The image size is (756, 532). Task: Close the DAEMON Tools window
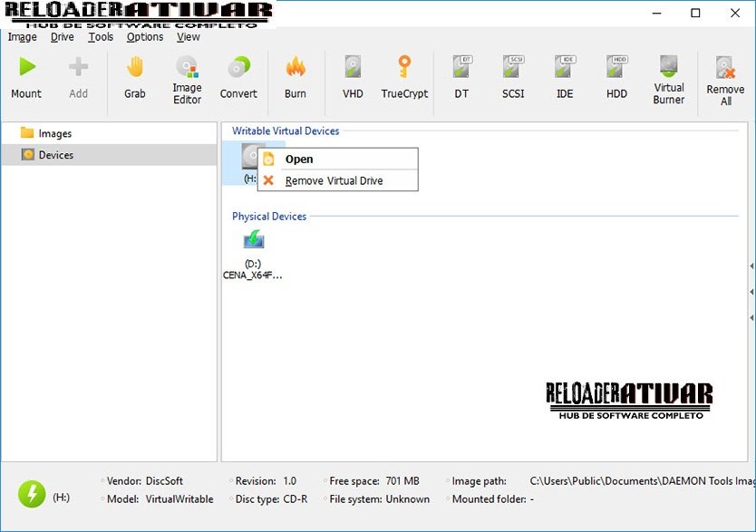735,13
